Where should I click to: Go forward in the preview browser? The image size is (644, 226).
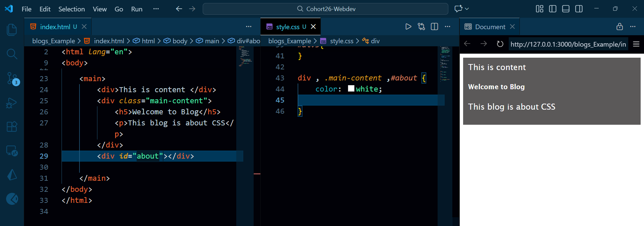click(x=484, y=44)
